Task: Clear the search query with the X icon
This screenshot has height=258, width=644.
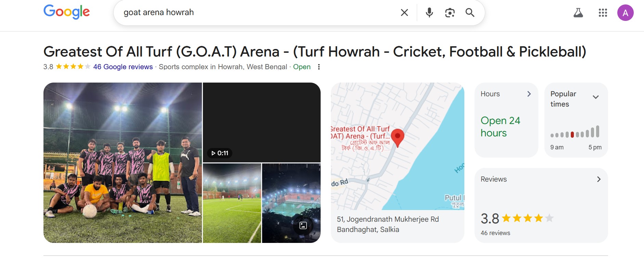Action: pyautogui.click(x=404, y=12)
